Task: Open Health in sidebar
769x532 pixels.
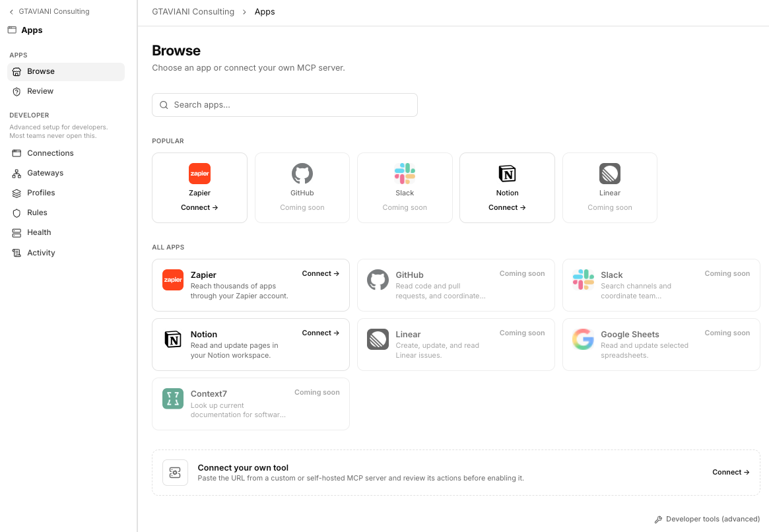Action: click(66, 232)
